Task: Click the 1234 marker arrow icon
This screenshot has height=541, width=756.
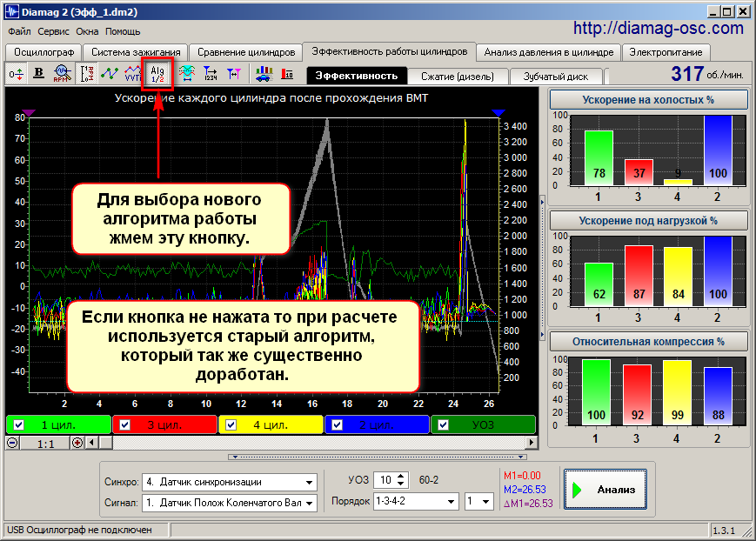Action: (211, 74)
